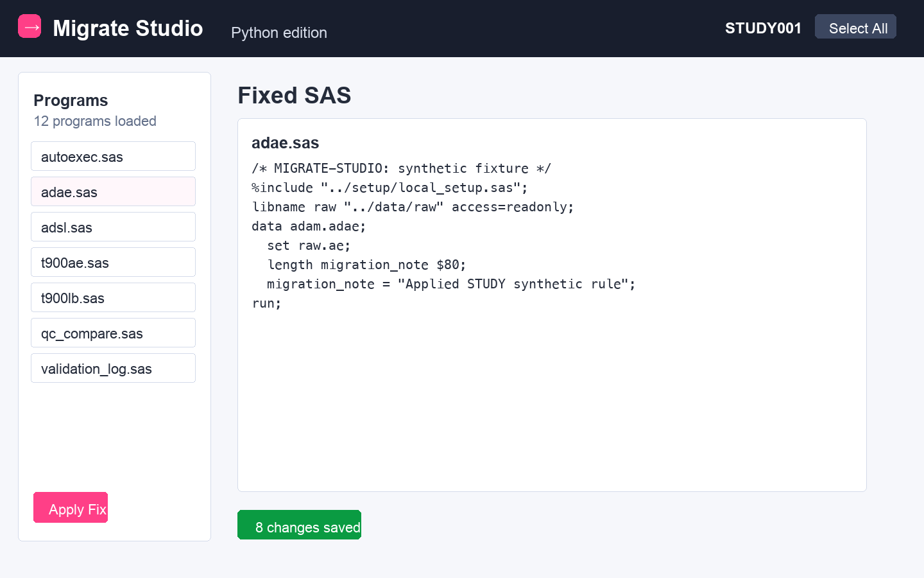This screenshot has height=578, width=924.
Task: Click the Apply Fix button
Action: (x=71, y=507)
